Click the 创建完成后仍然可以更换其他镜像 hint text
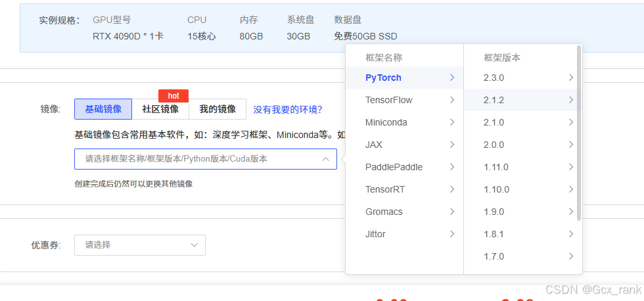 (x=133, y=184)
